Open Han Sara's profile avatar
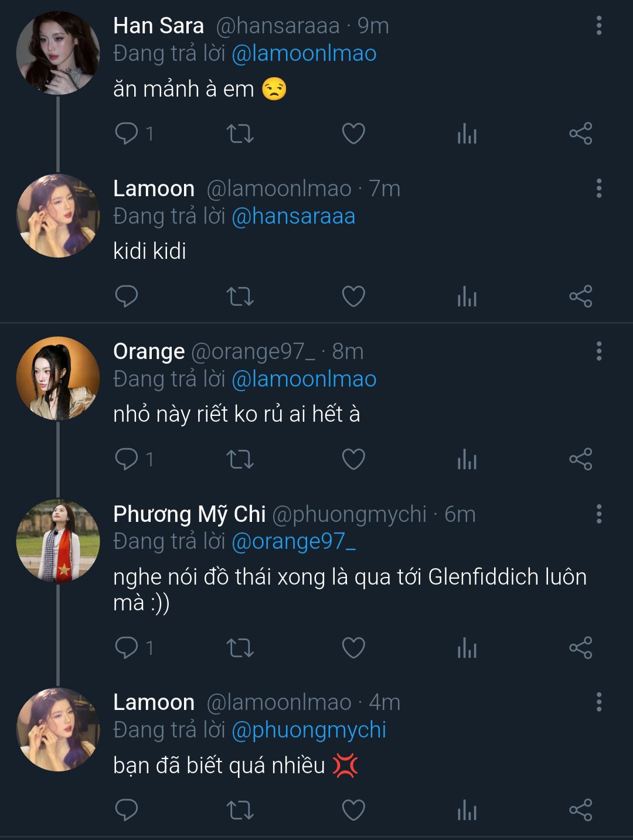This screenshot has width=633, height=840. [57, 53]
